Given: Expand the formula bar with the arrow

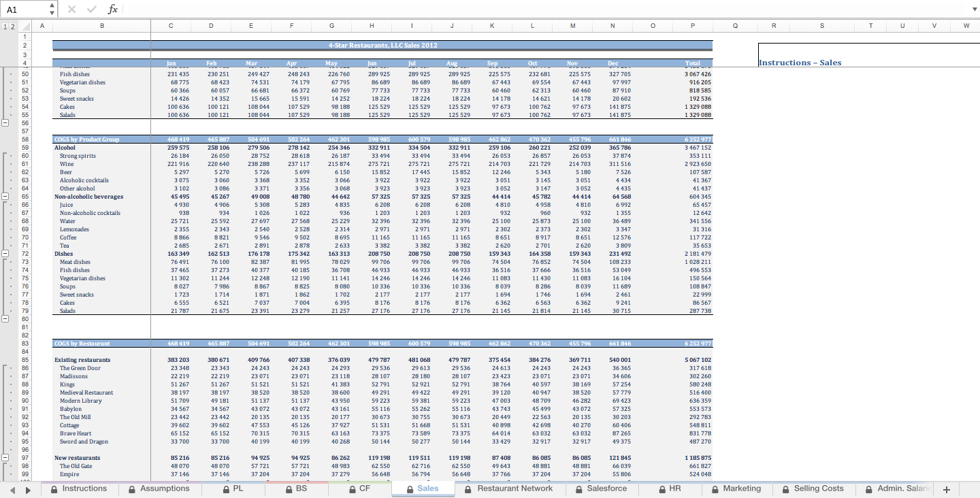Looking at the screenshot, I should (973, 10).
